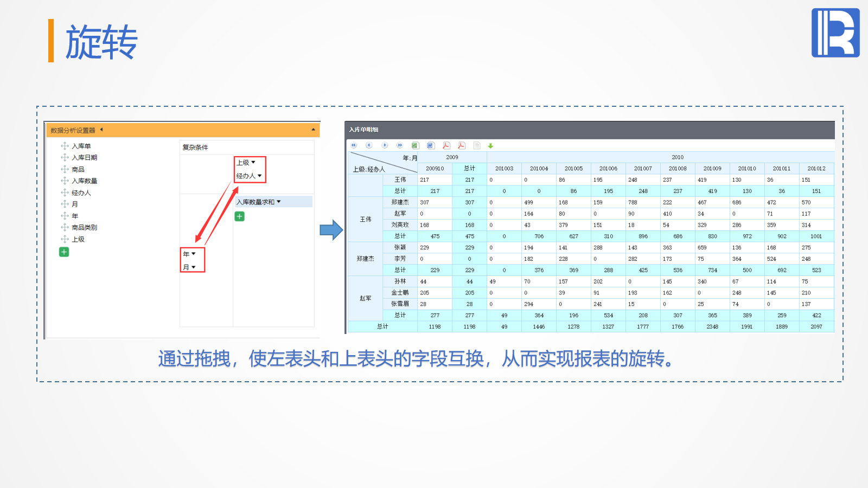Click the 张雪眉 row header
868x488 pixels.
coord(400,304)
